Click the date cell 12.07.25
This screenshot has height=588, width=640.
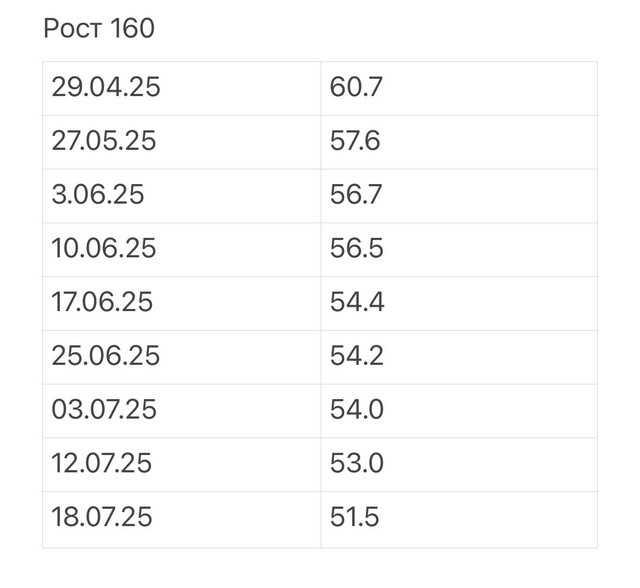182,465
